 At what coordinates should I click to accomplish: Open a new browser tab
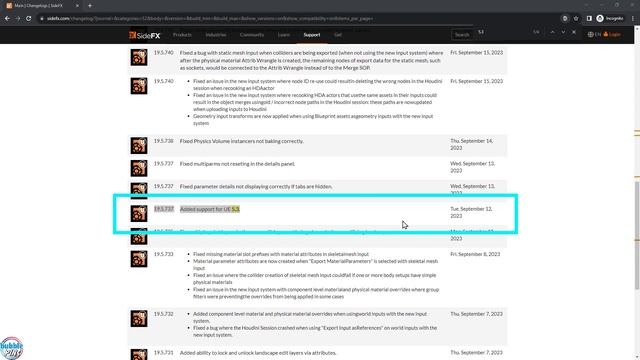pos(90,6)
